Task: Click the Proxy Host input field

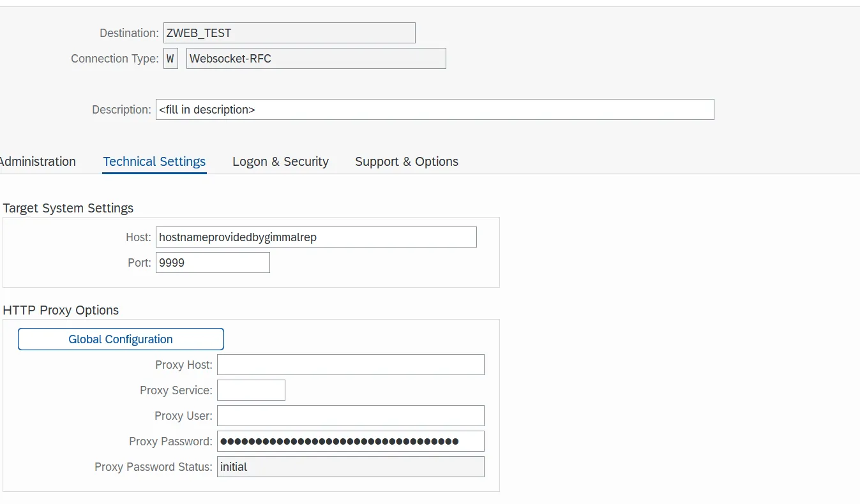Action: [x=351, y=364]
